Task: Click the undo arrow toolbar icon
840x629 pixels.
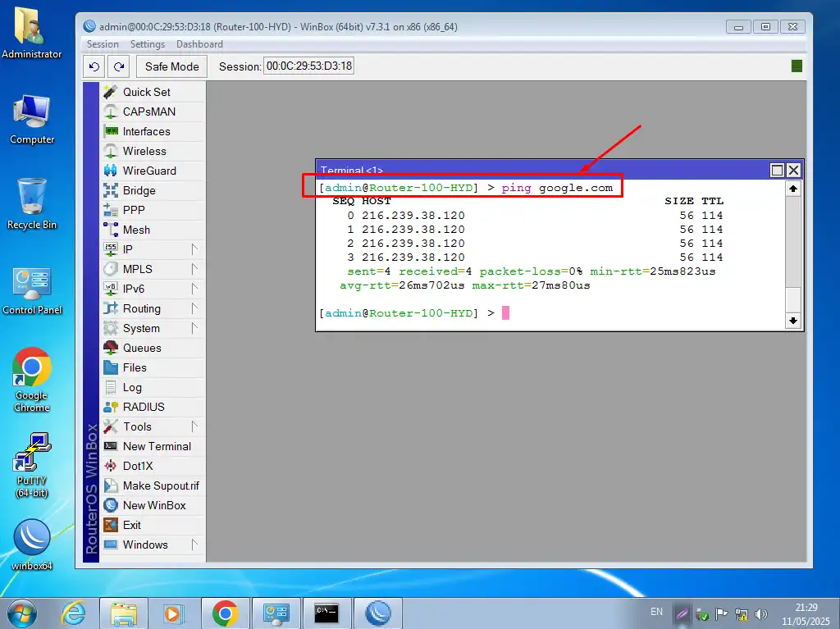Action: (94, 66)
